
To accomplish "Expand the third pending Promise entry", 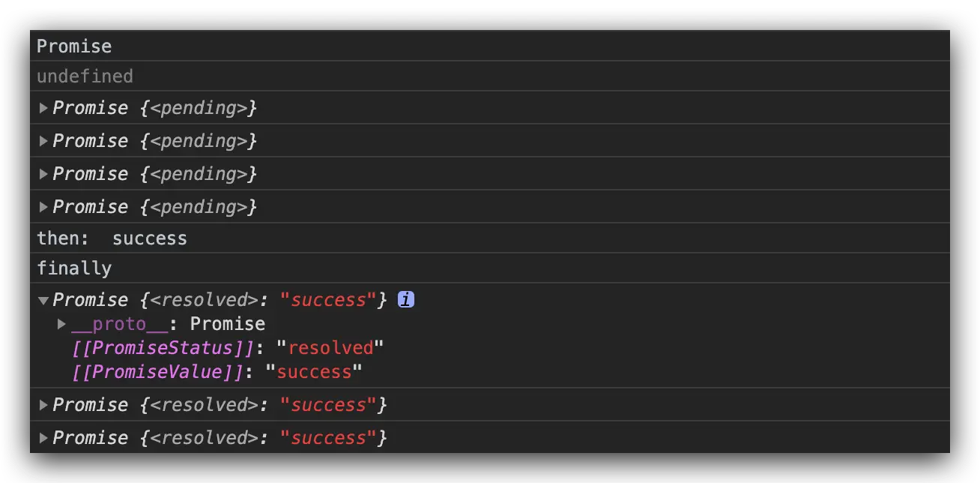I will pos(43,174).
